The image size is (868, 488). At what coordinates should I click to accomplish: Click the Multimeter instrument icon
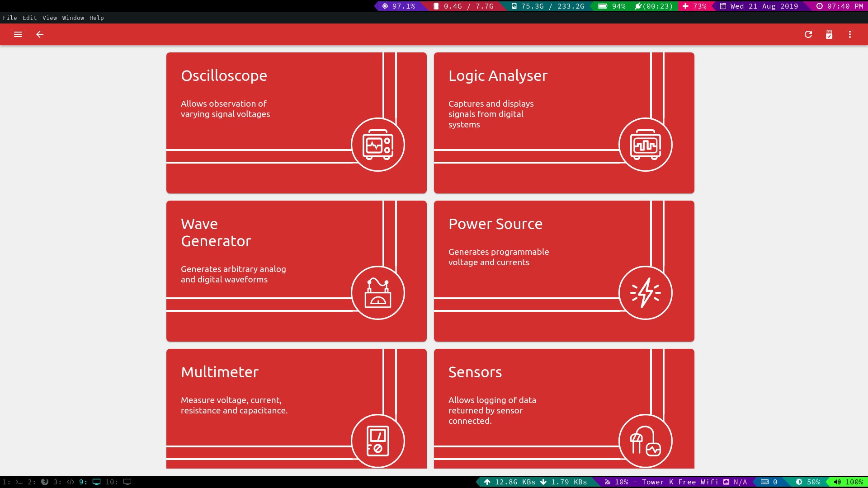pos(378,441)
